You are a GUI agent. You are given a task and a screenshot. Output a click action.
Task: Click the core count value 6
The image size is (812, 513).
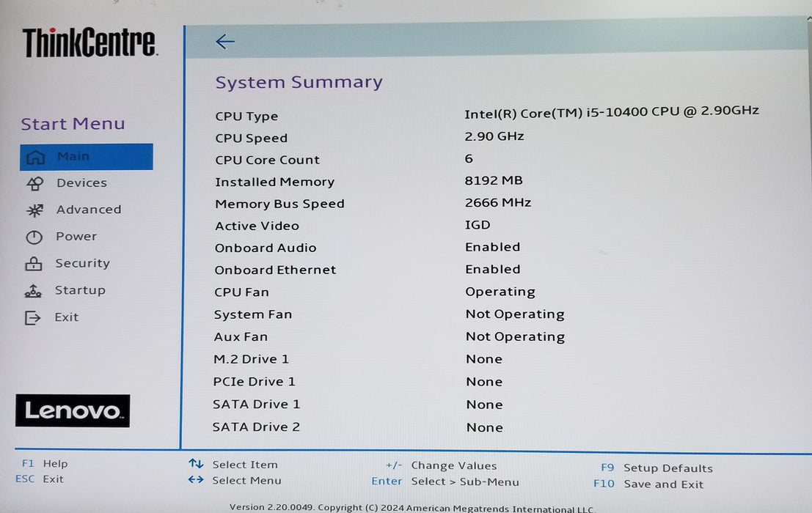coord(469,158)
